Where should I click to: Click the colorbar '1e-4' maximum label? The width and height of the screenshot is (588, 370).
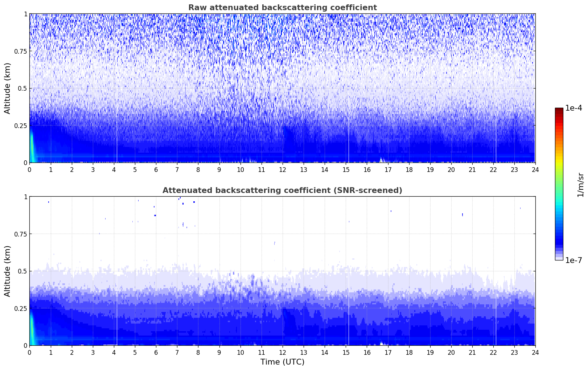click(x=573, y=108)
